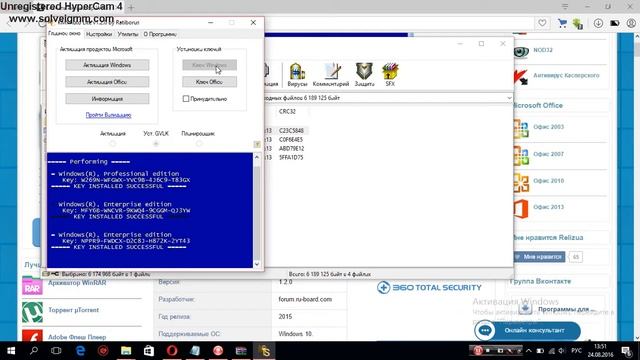This screenshot has height=360, width=640.
Task: Open the Торрент µTorrent link
Action: (x=73, y=310)
